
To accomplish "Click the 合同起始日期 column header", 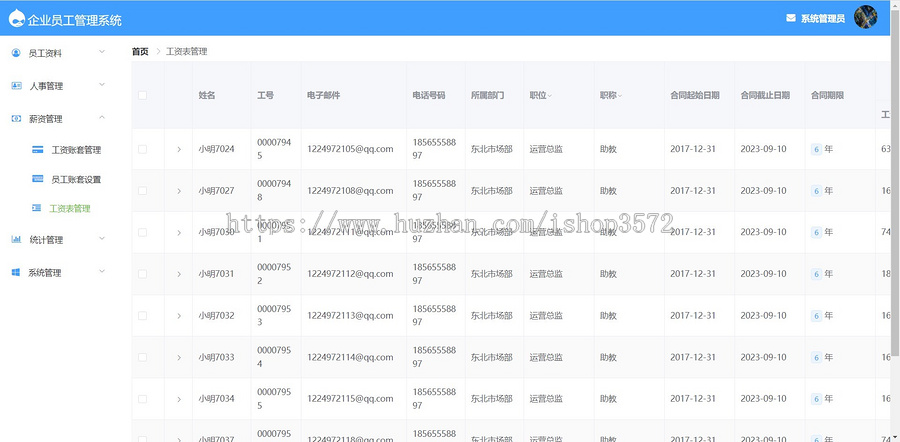I will point(695,95).
